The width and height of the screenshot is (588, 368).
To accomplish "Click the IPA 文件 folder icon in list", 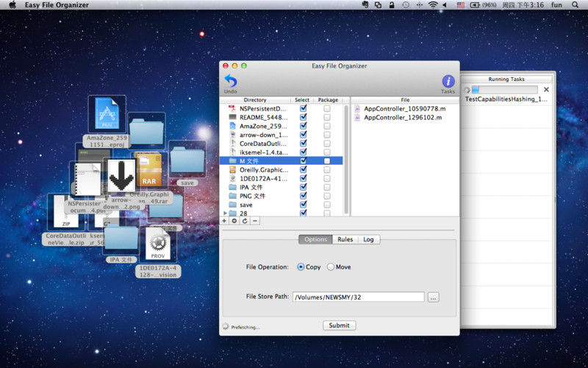I will tap(232, 187).
